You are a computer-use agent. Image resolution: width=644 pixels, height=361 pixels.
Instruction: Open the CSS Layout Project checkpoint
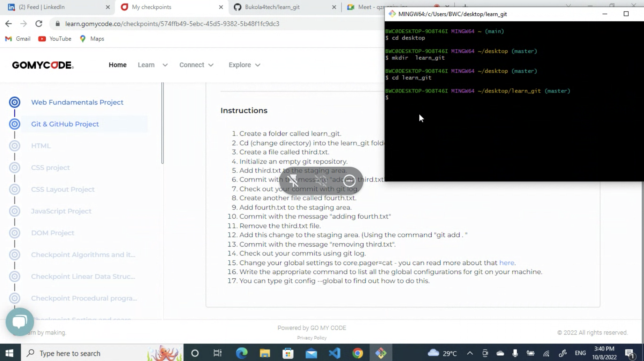[63, 189]
